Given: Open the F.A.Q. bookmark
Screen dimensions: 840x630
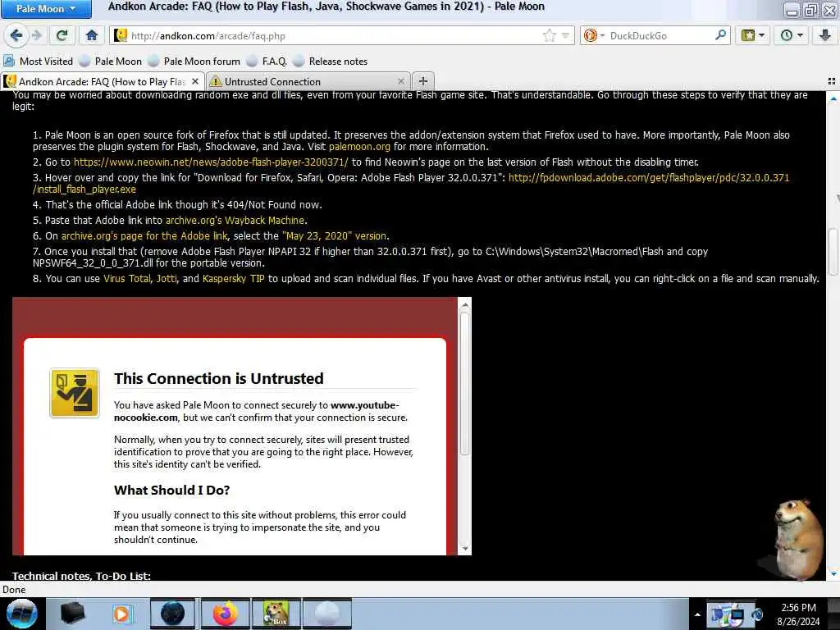Looking at the screenshot, I should pyautogui.click(x=267, y=61).
